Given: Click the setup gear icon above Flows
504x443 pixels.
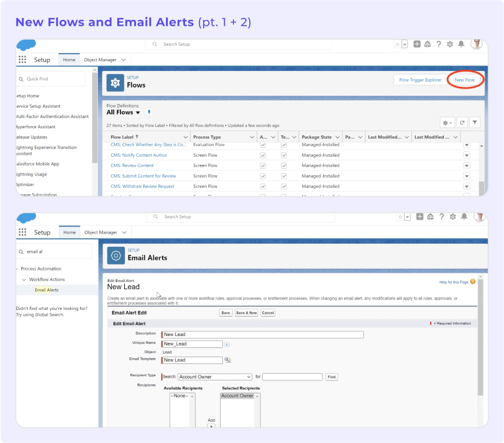Looking at the screenshot, I should 450,44.
